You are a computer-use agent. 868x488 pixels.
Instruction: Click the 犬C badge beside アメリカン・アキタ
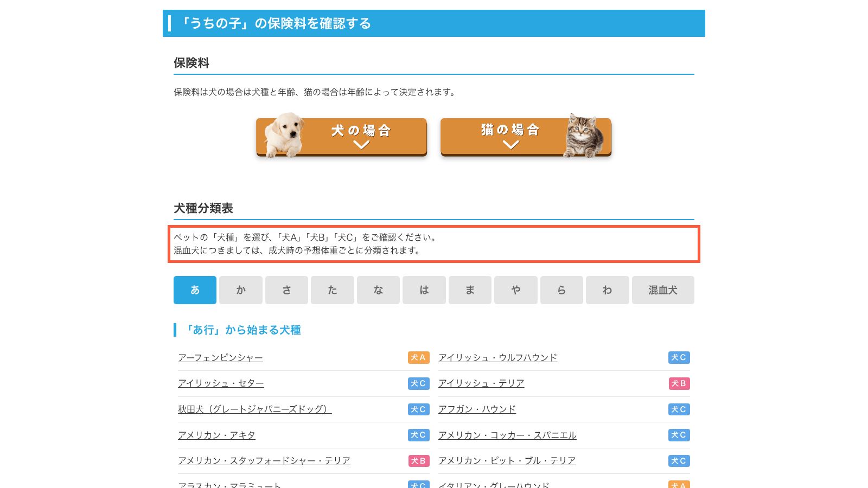coord(418,435)
